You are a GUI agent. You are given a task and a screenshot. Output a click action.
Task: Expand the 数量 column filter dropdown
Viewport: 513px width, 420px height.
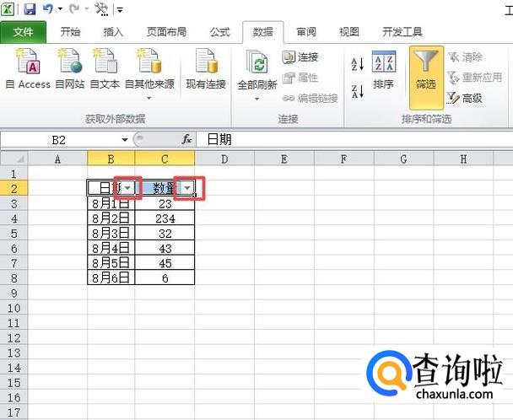187,188
